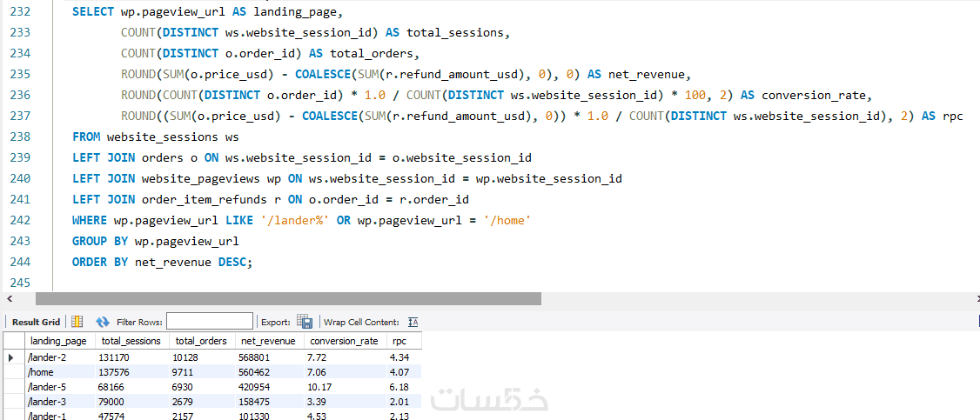Click the 'conversion_rate' alias in the query
The width and height of the screenshot is (980, 420).
(813, 96)
